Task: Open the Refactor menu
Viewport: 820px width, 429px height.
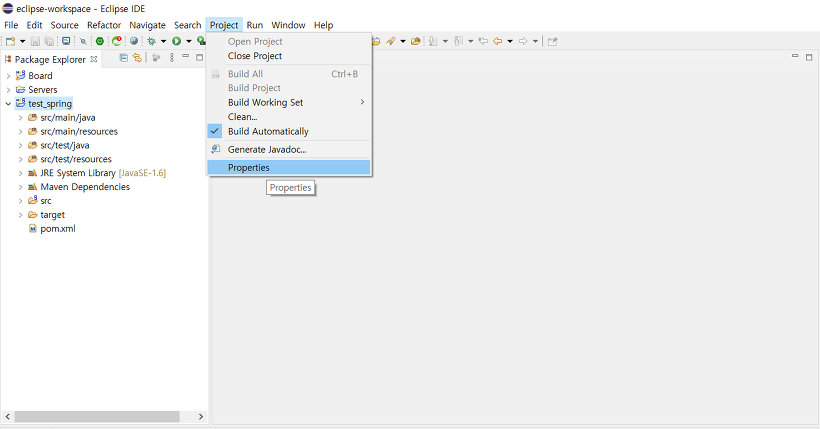Action: [104, 25]
